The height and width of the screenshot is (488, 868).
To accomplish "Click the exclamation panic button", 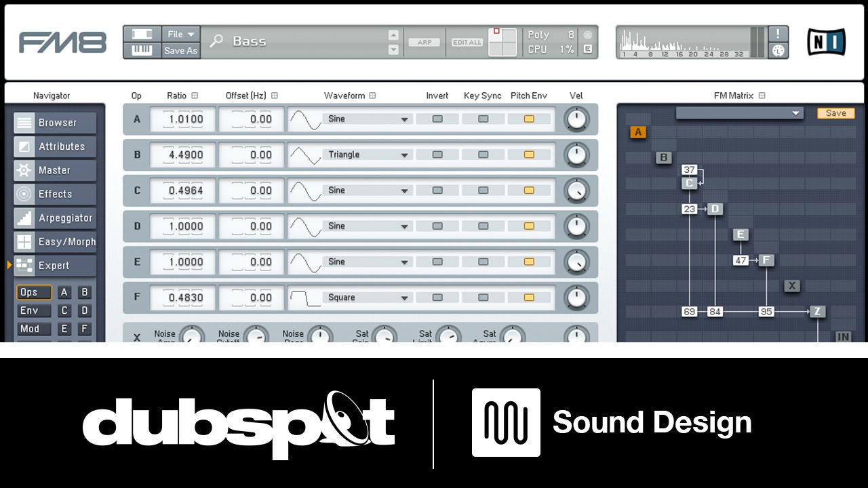I will click(x=778, y=33).
